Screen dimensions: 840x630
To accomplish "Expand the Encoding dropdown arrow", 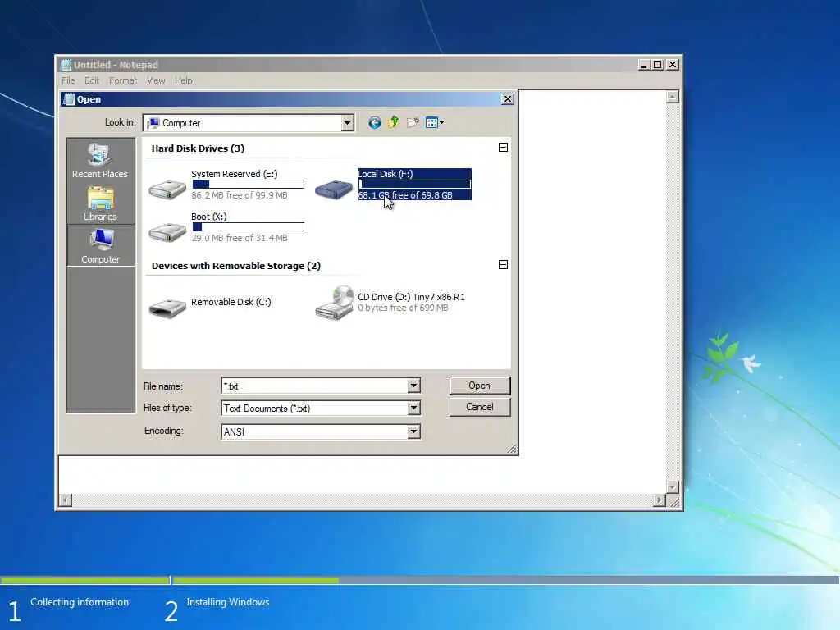I will (413, 431).
